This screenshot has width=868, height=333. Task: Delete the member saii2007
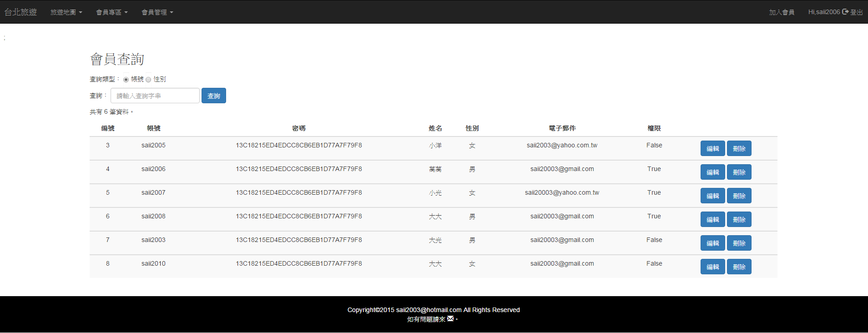click(x=739, y=196)
